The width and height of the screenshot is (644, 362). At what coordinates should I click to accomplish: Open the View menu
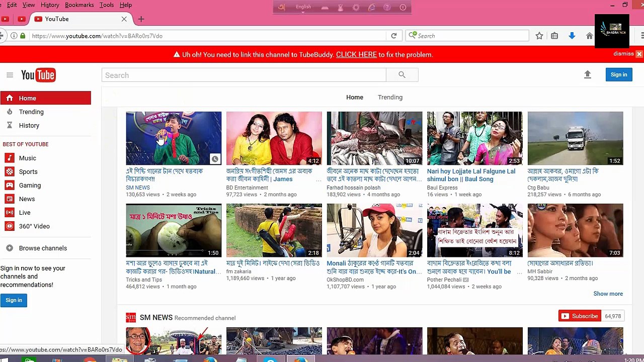(29, 5)
